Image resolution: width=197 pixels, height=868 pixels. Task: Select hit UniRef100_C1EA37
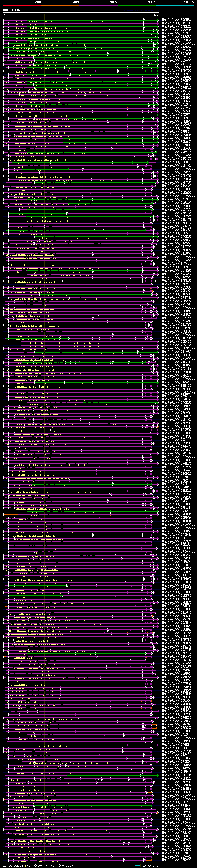pos(177,193)
